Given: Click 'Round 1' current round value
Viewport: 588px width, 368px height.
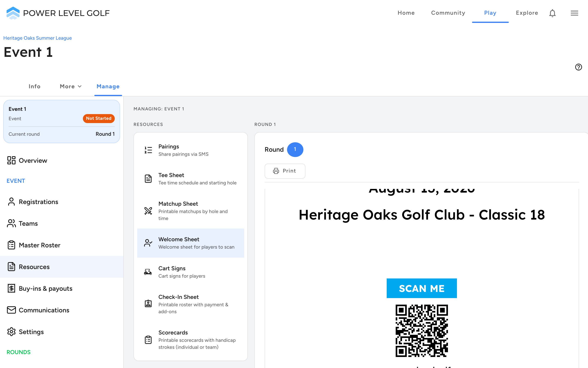Looking at the screenshot, I should (105, 134).
